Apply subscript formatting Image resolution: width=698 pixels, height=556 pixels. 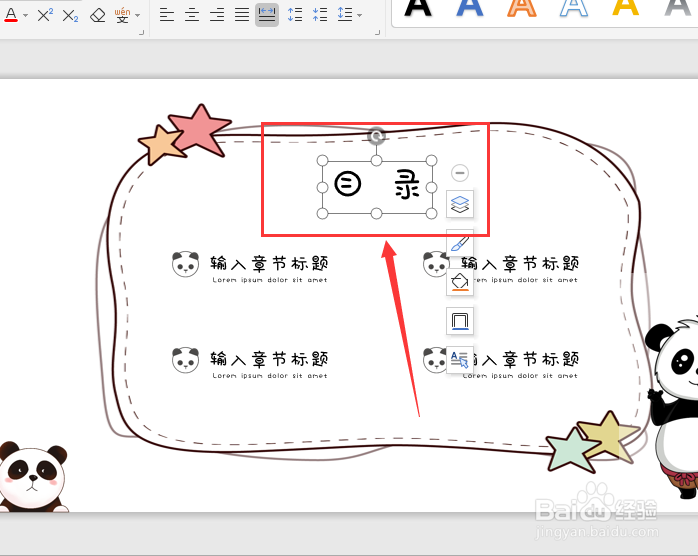[70, 16]
